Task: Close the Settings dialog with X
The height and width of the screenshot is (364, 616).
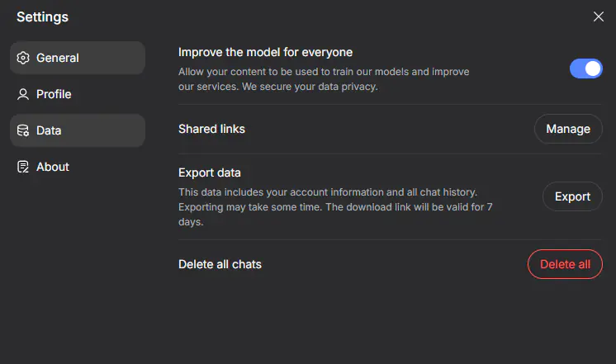Action: click(x=599, y=17)
